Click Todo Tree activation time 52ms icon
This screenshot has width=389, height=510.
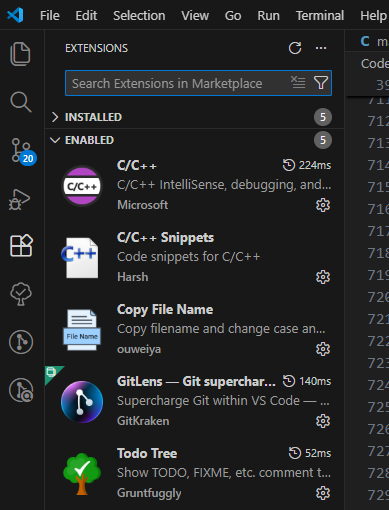point(295,453)
